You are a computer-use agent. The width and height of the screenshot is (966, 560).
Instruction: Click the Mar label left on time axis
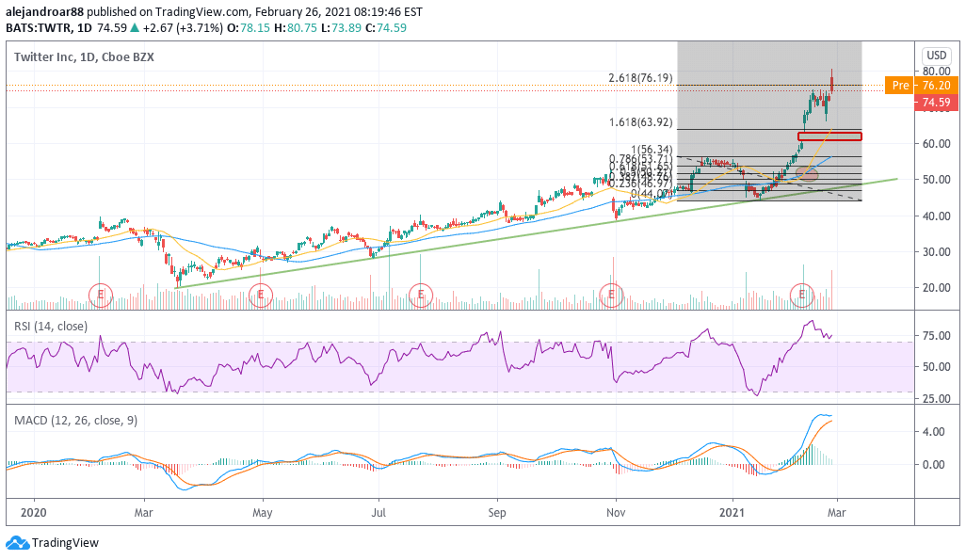click(x=143, y=513)
